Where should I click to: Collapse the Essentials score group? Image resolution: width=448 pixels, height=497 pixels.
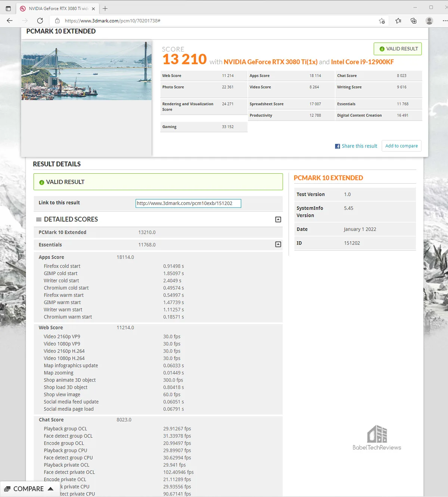278,244
